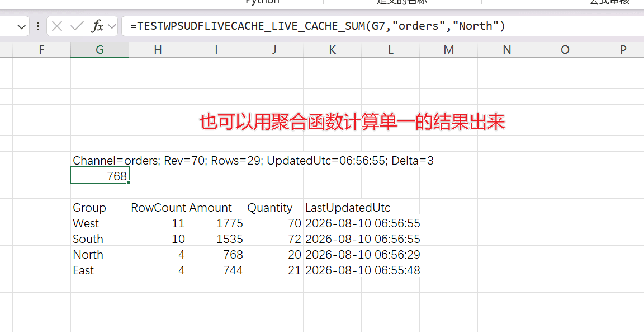Select the column I header
This screenshot has width=644, height=332.
(x=216, y=50)
